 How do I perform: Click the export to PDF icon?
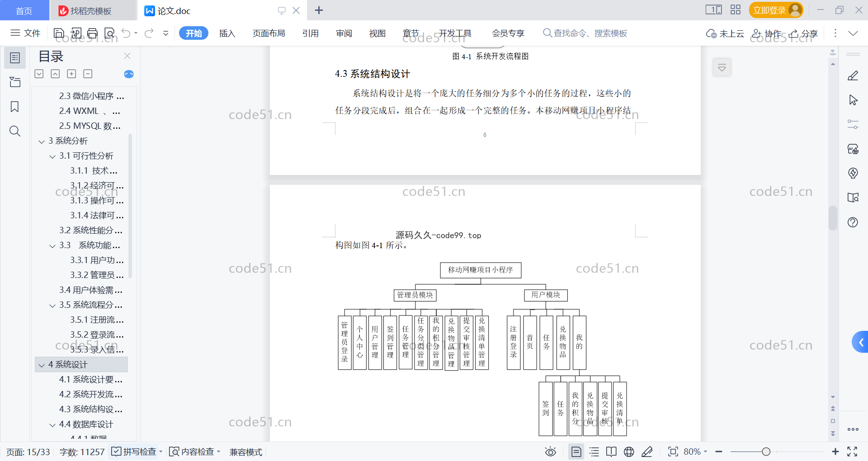(x=76, y=33)
